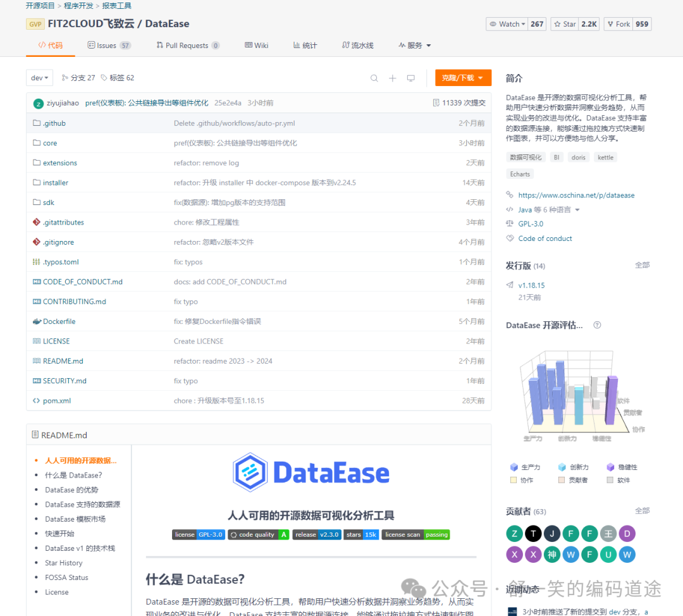This screenshot has height=616, width=683.
Task: Jump to 快速开始 in README outline
Action: tap(59, 534)
